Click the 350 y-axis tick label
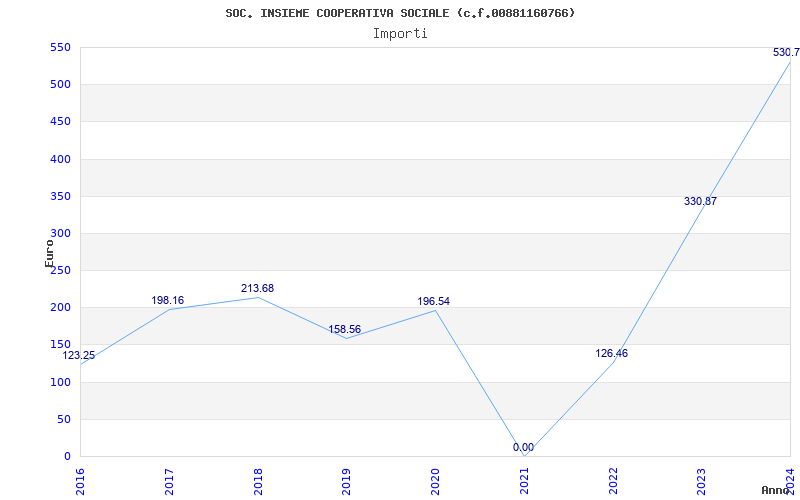Screen dimensions: 800x500 pos(60,196)
